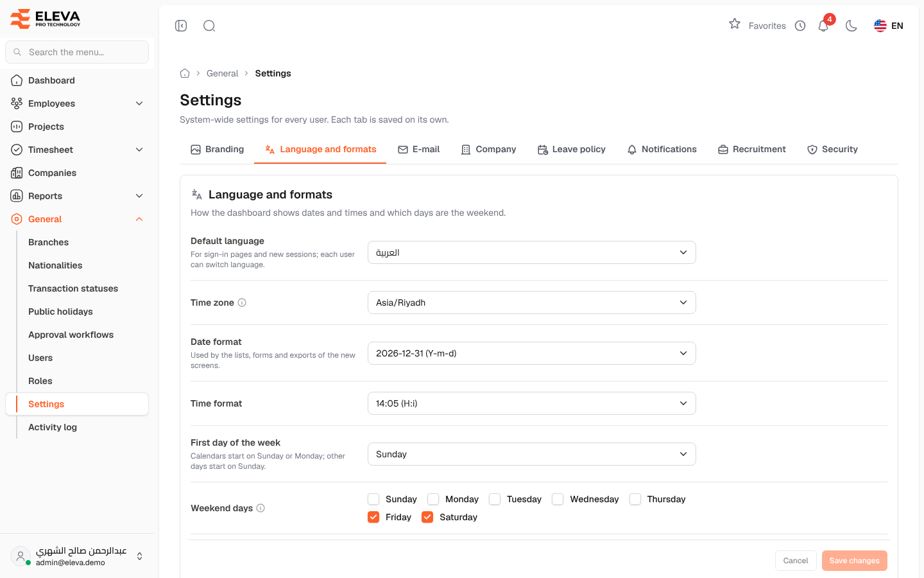
Task: Uncheck the Friday weekend checkbox
Action: (373, 517)
